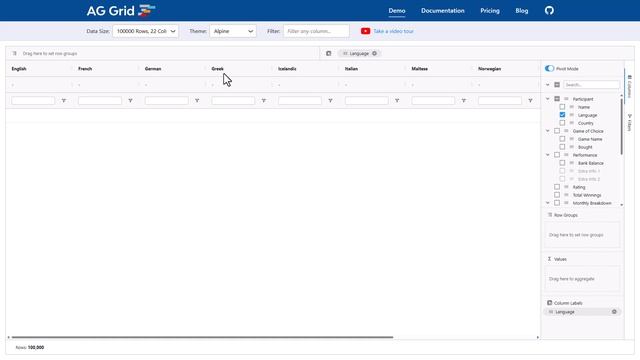Image resolution: width=640 pixels, height=360 pixels.
Task: Grab the drag handle on Language chip in Column Labels
Action: click(x=551, y=312)
